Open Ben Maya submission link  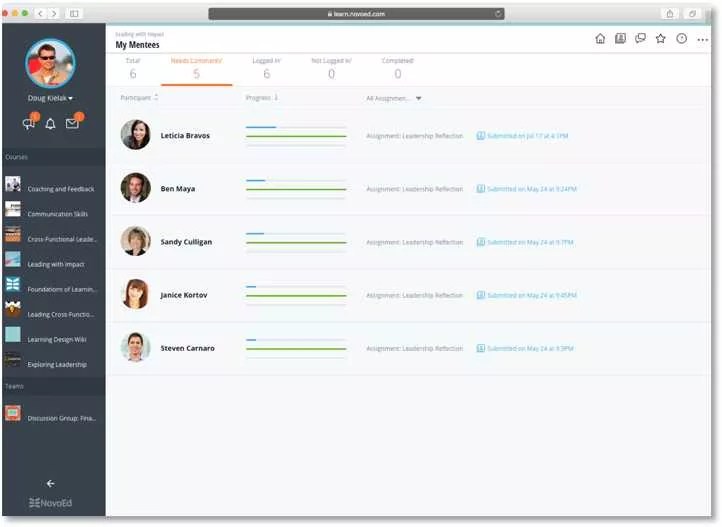click(532, 189)
